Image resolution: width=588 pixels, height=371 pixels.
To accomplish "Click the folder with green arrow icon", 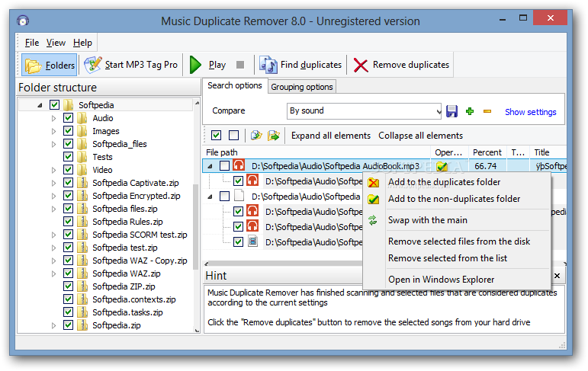I will click(x=274, y=136).
